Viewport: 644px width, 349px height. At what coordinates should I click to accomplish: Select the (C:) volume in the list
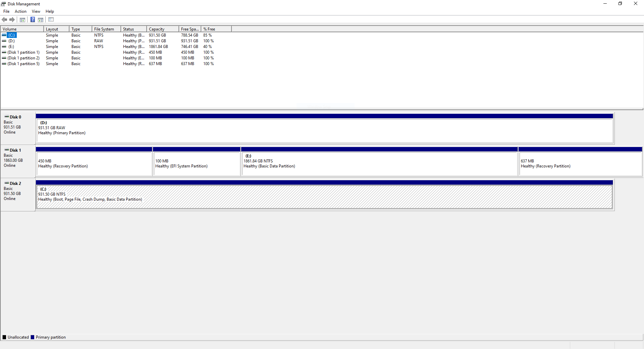click(12, 35)
